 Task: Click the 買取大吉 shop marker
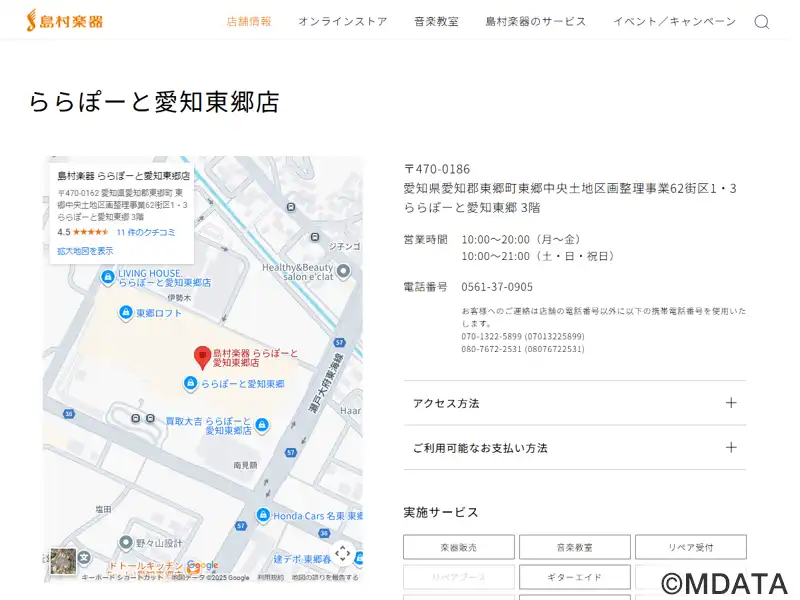pos(262,425)
